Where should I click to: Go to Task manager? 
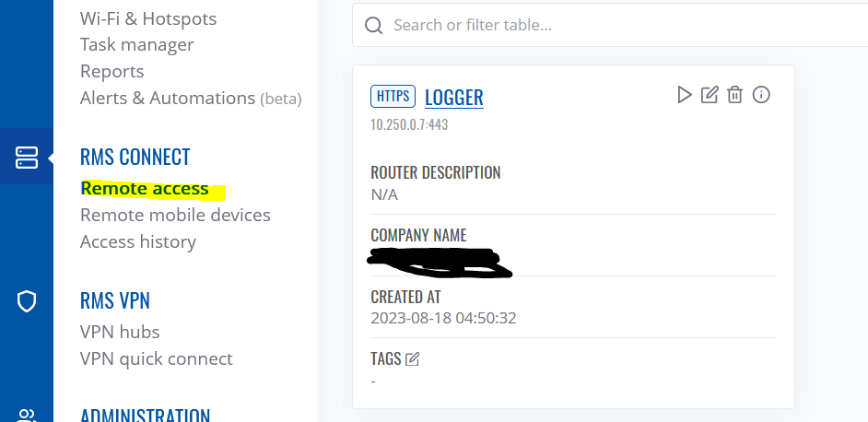[x=137, y=45]
